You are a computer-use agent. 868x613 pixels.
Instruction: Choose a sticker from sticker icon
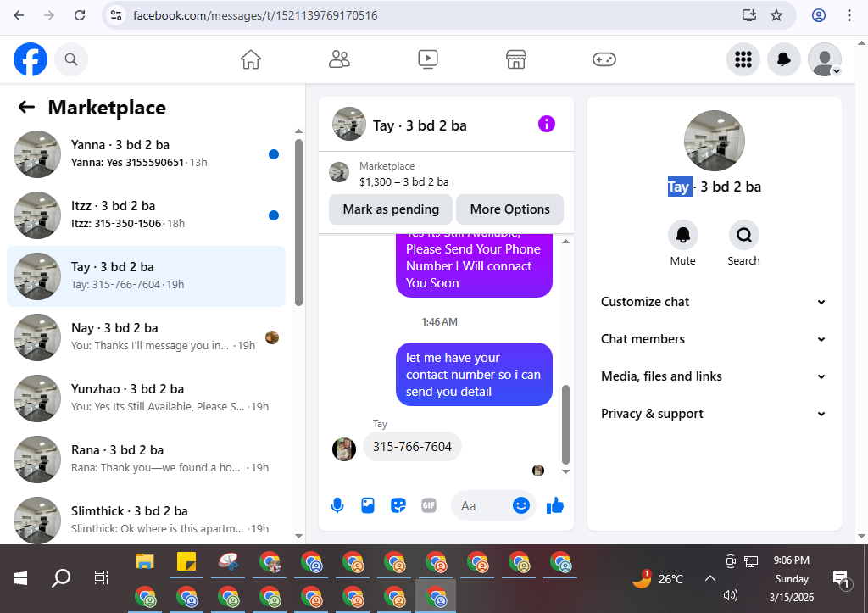coord(398,505)
